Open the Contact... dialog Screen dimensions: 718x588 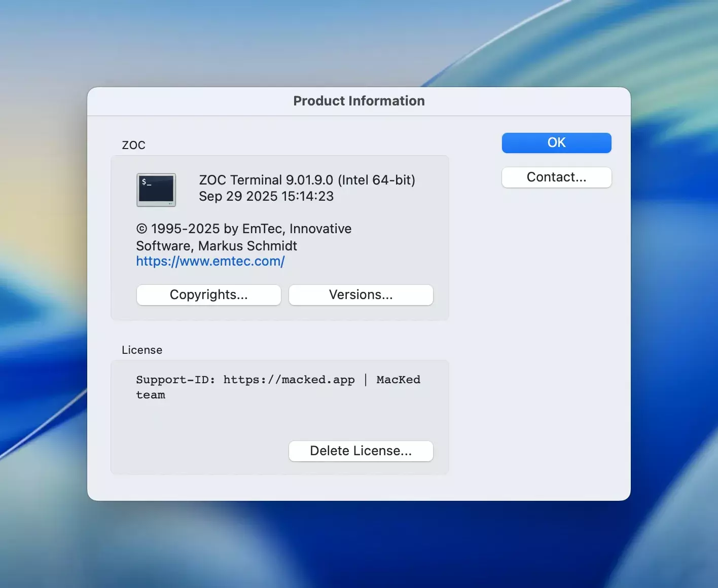[x=556, y=177]
